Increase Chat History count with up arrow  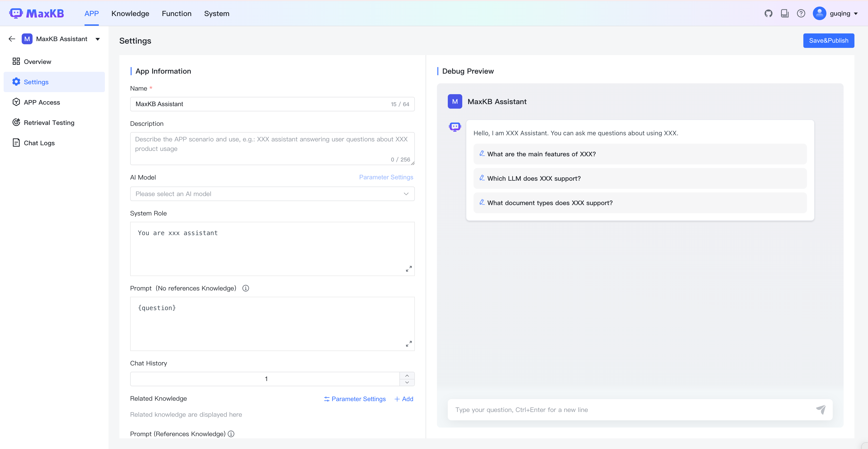click(x=407, y=376)
